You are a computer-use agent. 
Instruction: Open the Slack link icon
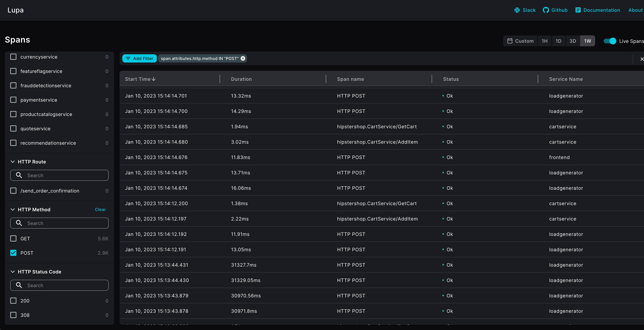click(517, 10)
